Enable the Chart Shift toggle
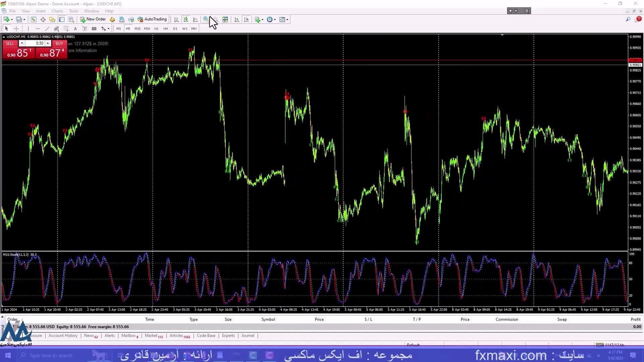644x362 pixels. coord(246,20)
